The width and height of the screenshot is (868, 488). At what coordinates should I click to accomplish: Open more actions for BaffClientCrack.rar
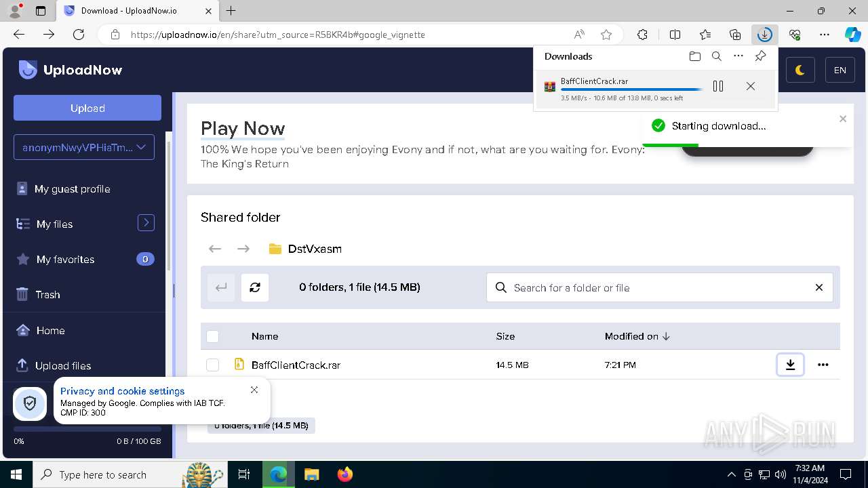coord(823,365)
